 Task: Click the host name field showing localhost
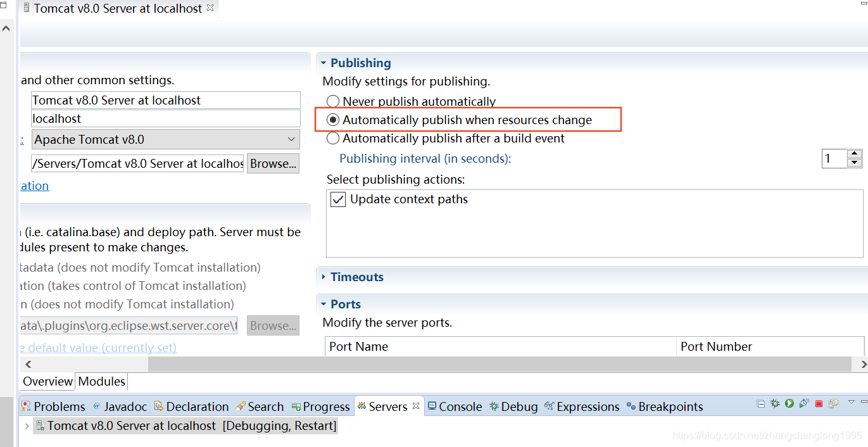coord(166,118)
